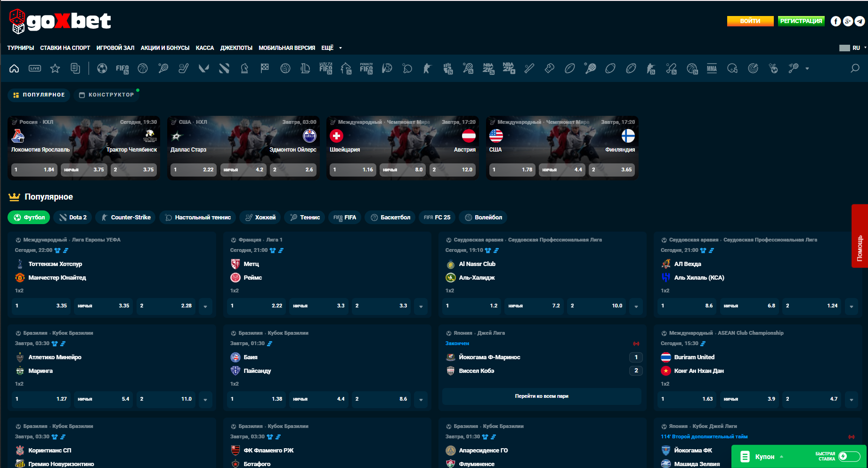The width and height of the screenshot is (868, 468).
Task: Expand more markets for Баия vs Пайсанду
Action: pyautogui.click(x=421, y=399)
